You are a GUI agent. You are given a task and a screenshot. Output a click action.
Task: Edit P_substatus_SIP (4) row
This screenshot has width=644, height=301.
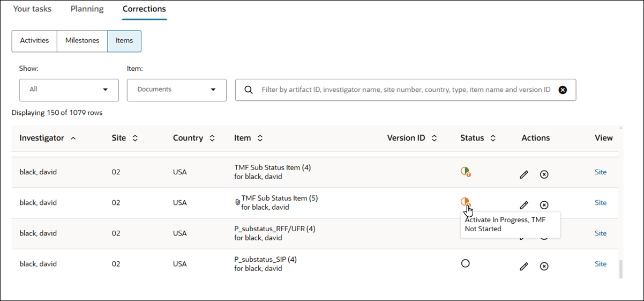[x=524, y=266]
